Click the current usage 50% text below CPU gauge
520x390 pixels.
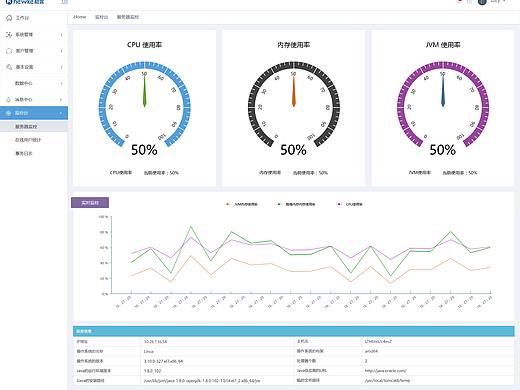[x=161, y=173]
